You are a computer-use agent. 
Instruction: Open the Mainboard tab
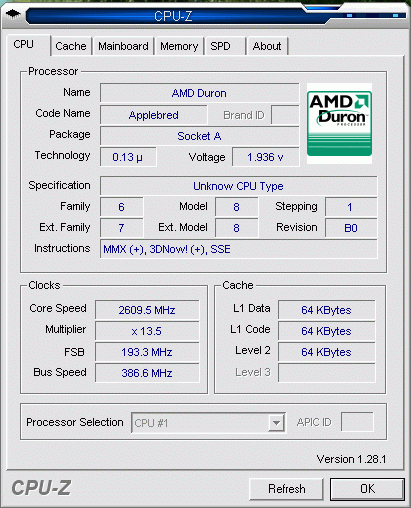(x=123, y=46)
